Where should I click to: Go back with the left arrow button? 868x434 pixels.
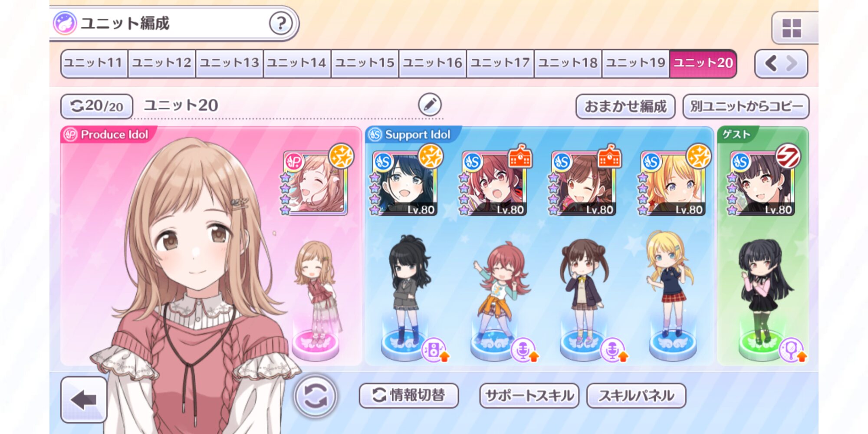coord(84,400)
